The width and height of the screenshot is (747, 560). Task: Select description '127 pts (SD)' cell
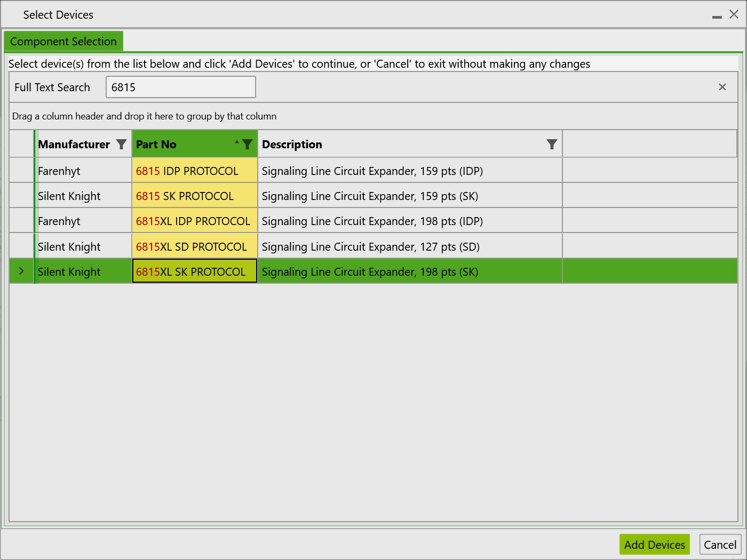click(410, 246)
